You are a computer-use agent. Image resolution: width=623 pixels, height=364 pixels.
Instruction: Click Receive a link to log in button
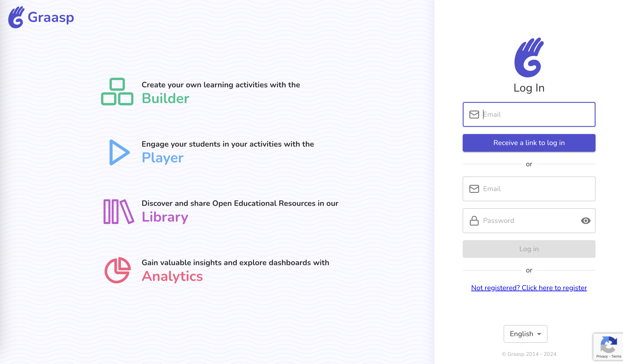coord(529,143)
